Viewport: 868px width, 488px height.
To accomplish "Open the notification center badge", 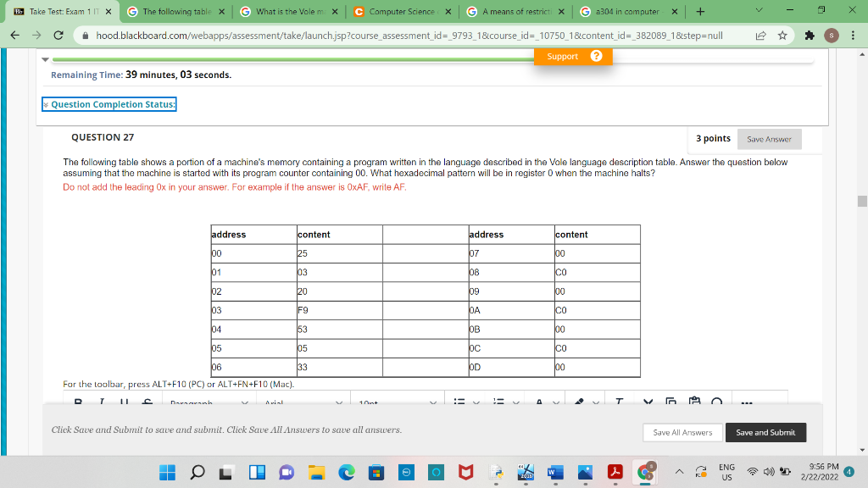I will pos(849,472).
